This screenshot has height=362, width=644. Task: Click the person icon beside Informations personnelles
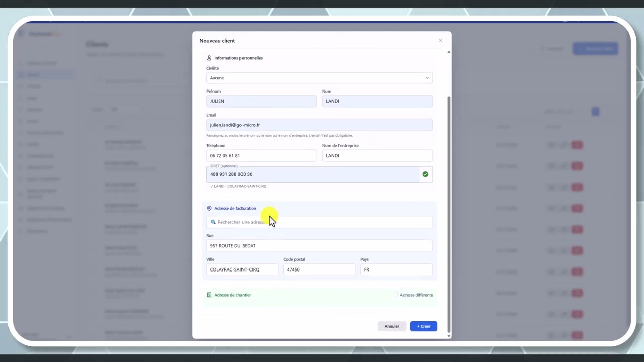[x=209, y=58]
